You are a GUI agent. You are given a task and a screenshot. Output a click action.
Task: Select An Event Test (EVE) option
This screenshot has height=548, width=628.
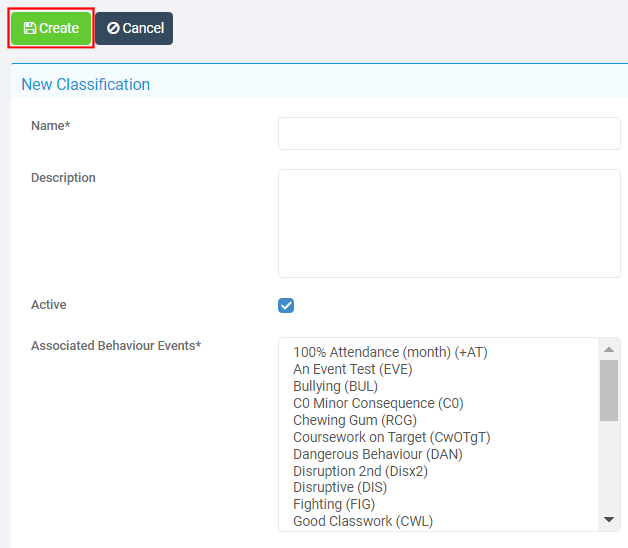(352, 369)
